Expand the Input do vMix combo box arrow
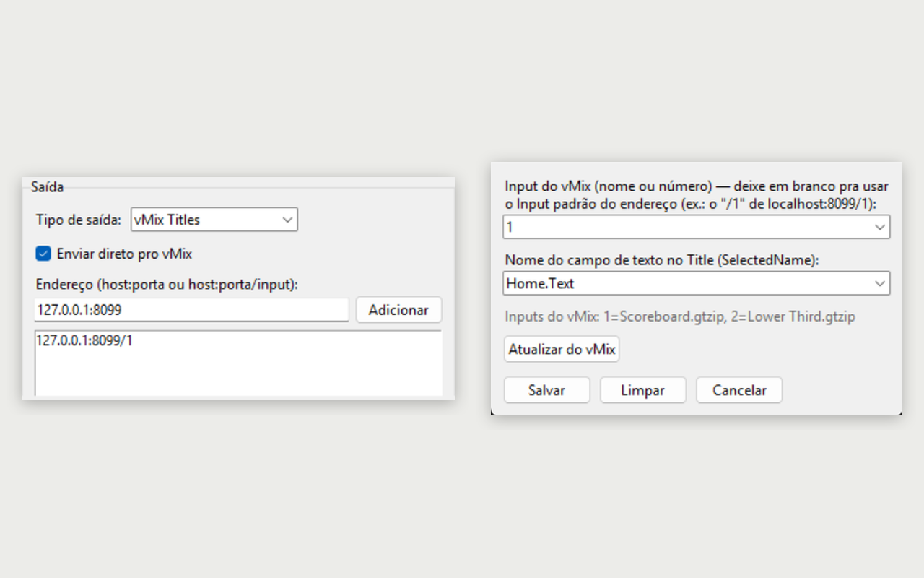Screen dimensions: 924x578 880,227
